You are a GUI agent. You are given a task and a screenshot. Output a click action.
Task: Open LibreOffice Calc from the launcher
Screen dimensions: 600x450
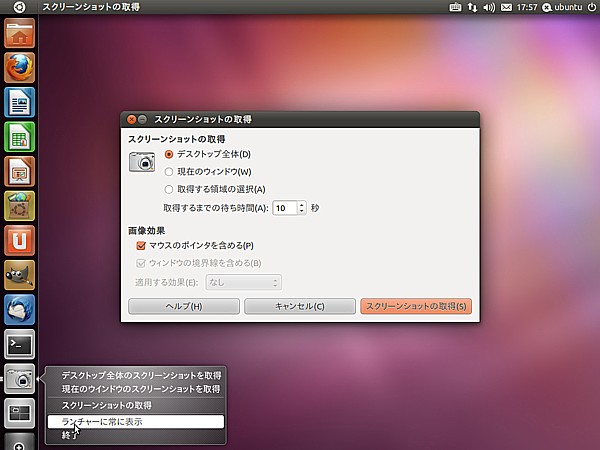click(20, 137)
